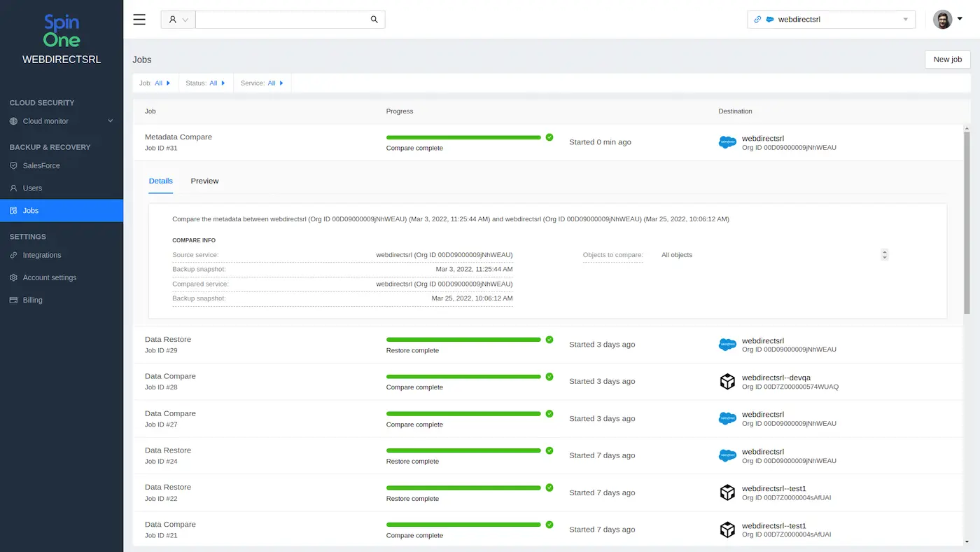The height and width of the screenshot is (552, 980).
Task: Open the webdirectsrl organization selector
Action: point(830,19)
